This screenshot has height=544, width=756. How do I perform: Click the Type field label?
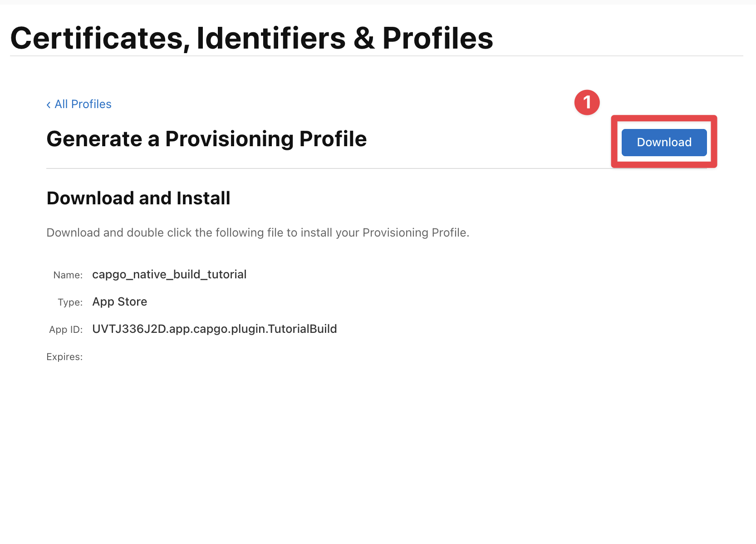coord(70,302)
